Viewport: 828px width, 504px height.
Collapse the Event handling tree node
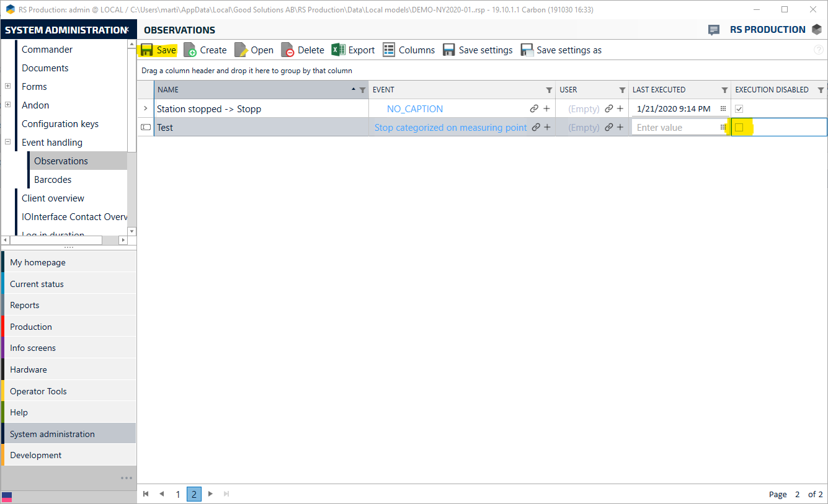(8, 143)
